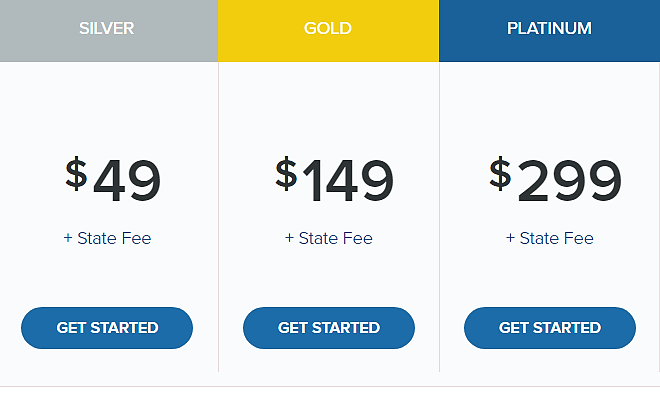Click the plus sign before Gold's State Fee

click(x=289, y=238)
